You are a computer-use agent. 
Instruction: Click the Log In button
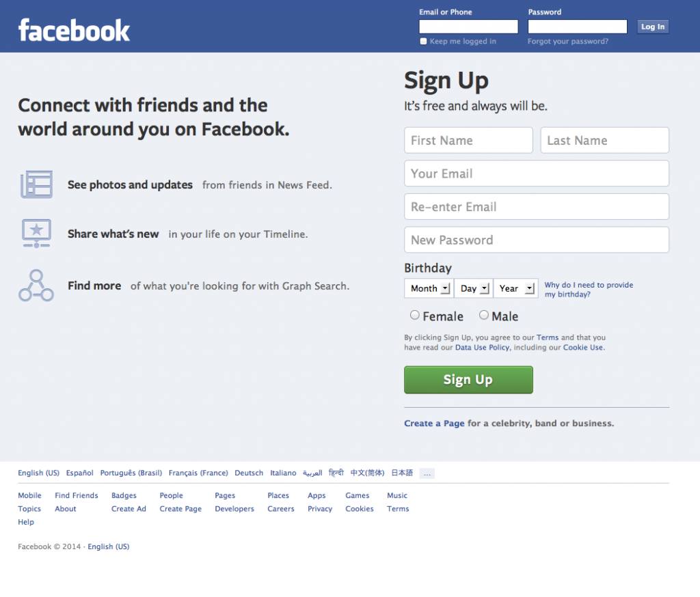coord(653,27)
